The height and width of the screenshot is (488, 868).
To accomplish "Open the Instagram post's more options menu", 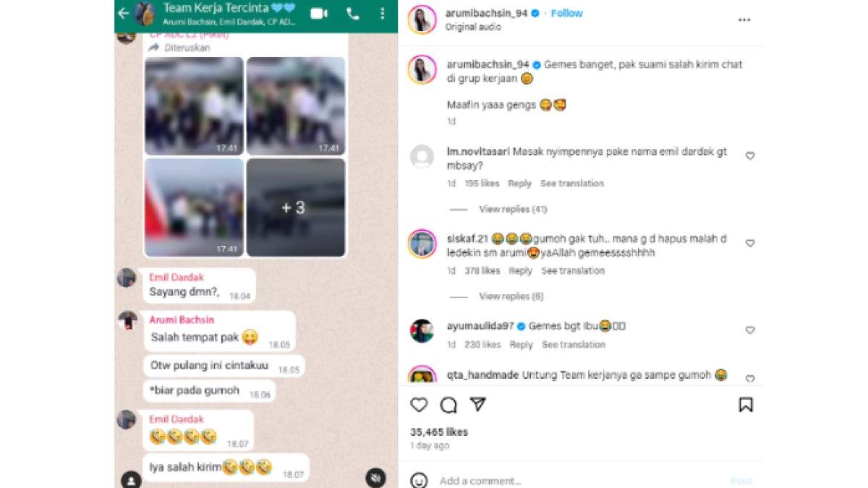I will pos(744,20).
